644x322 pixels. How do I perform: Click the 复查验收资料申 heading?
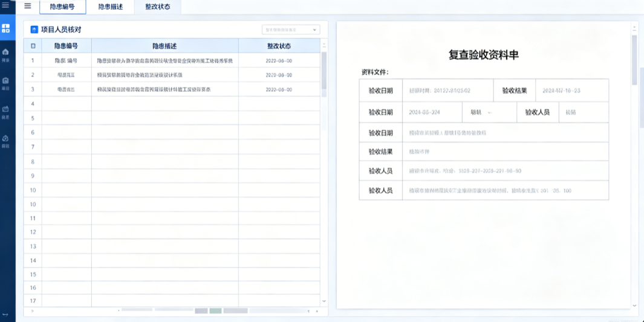483,56
